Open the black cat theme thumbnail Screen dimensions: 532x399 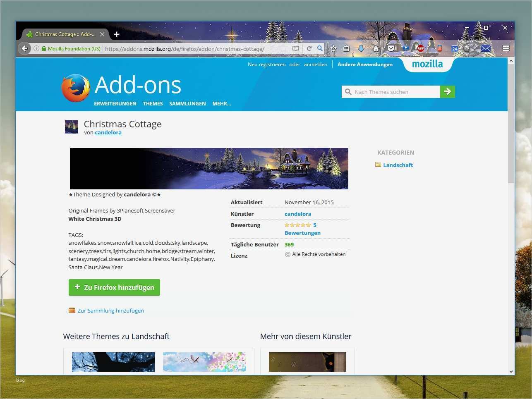point(307,362)
